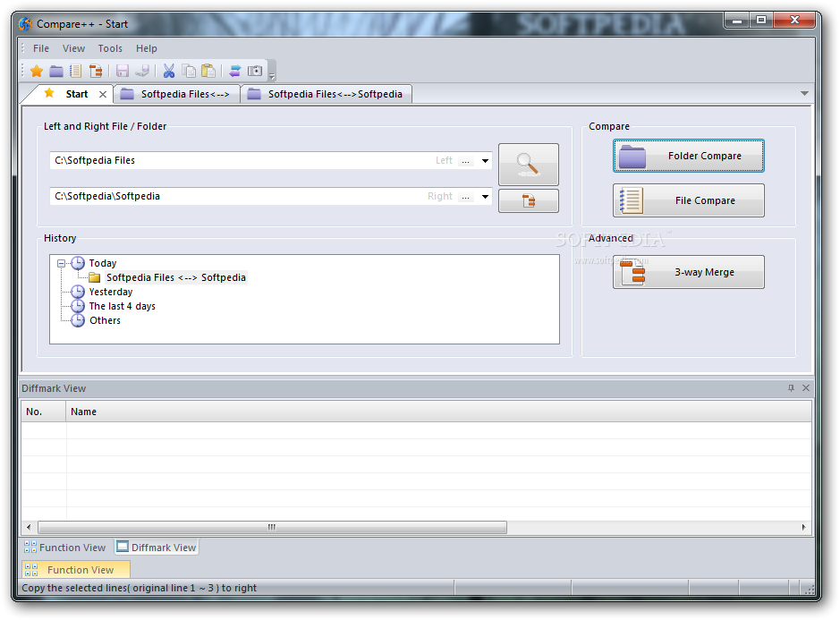Click the Start page star toolbar icon

[x=37, y=71]
